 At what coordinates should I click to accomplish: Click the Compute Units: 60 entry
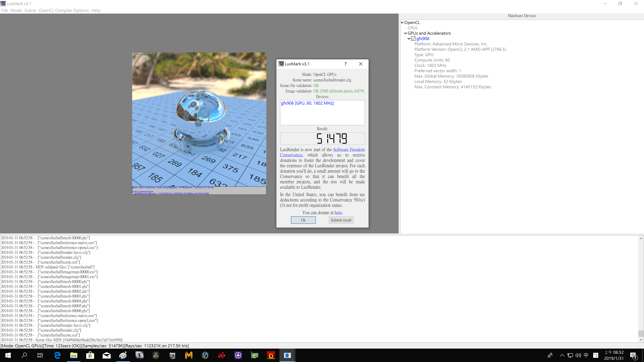coord(432,60)
